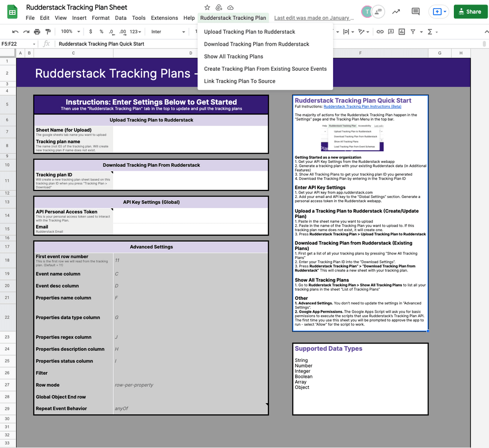This screenshot has height=448, width=489.
Task: Click the Sheet Name (for Upload) value cell
Action: pyautogui.click(x=191, y=131)
